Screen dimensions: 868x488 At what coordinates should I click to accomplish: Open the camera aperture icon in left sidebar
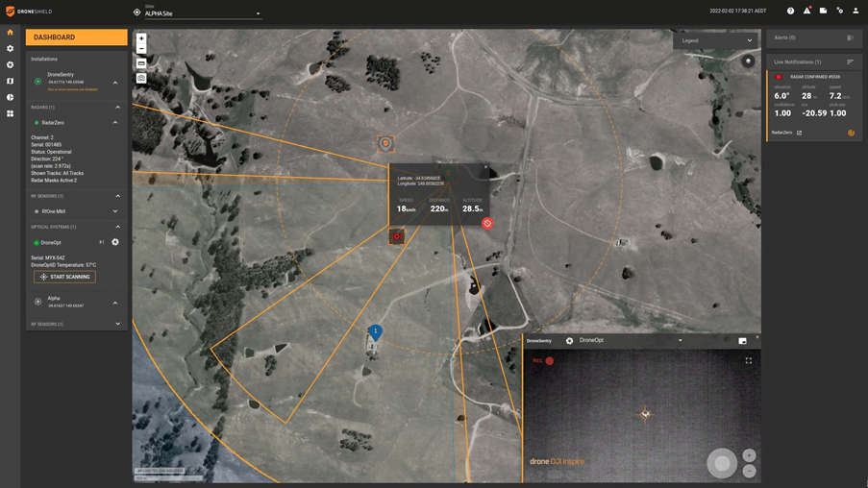[x=10, y=64]
